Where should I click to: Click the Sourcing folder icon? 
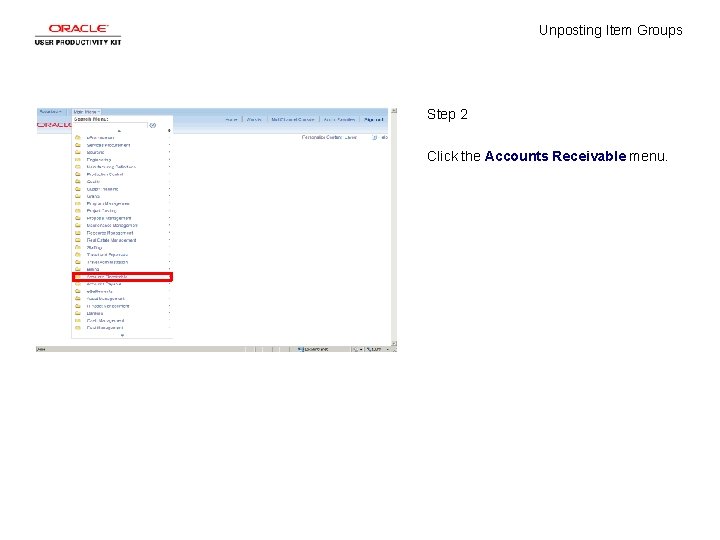point(78,152)
